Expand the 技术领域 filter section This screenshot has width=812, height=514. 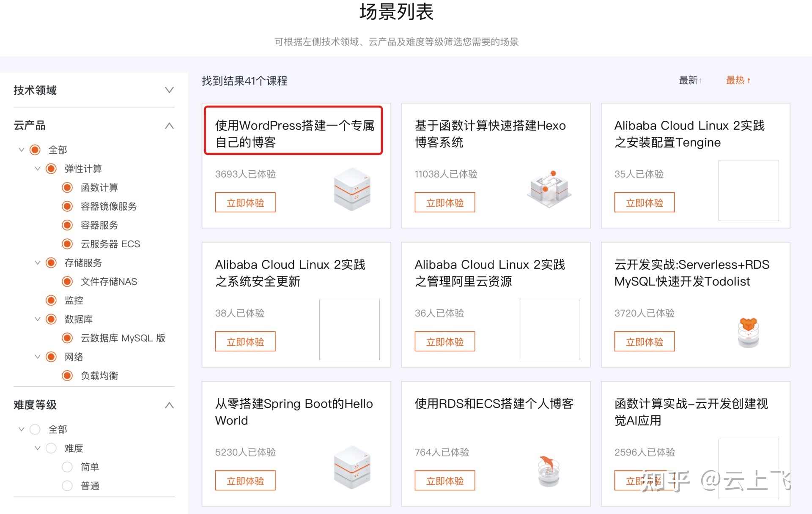pos(169,90)
